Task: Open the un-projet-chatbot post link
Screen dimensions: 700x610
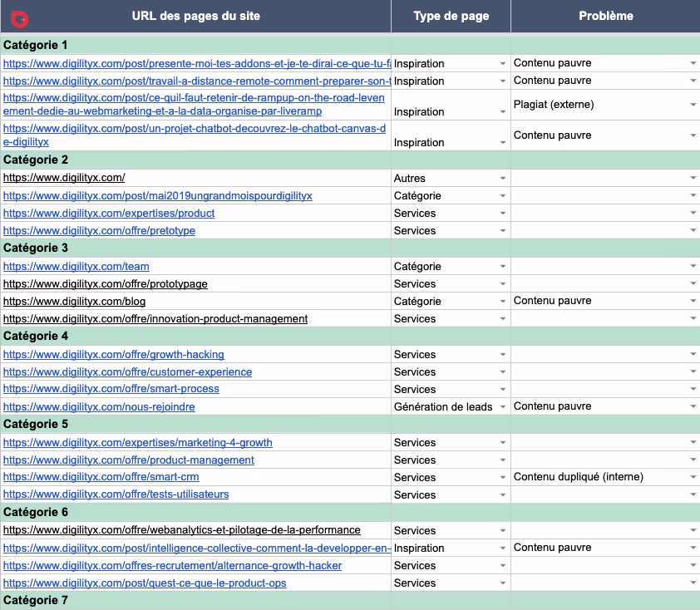Action: point(195,135)
